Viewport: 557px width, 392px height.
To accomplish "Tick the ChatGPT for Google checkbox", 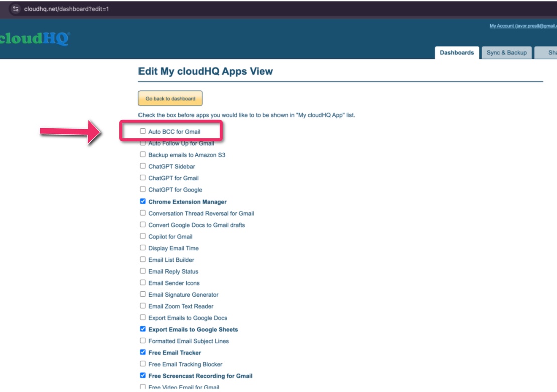I will pos(143,189).
